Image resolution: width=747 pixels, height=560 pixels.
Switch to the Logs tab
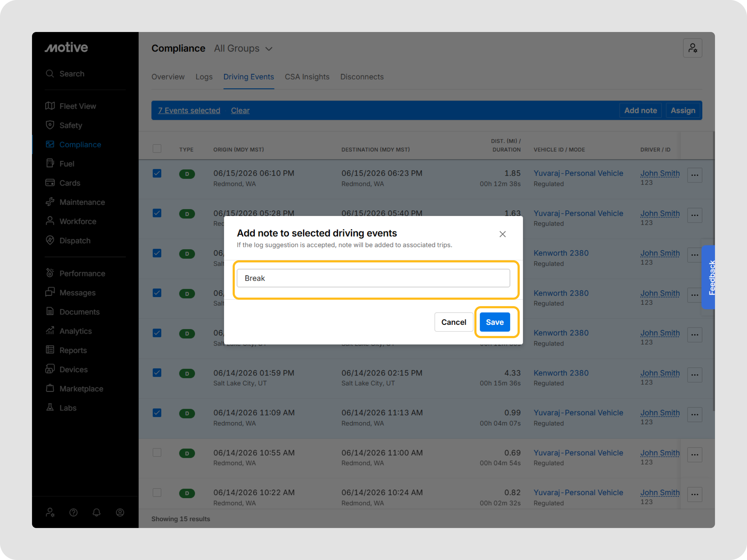[204, 77]
